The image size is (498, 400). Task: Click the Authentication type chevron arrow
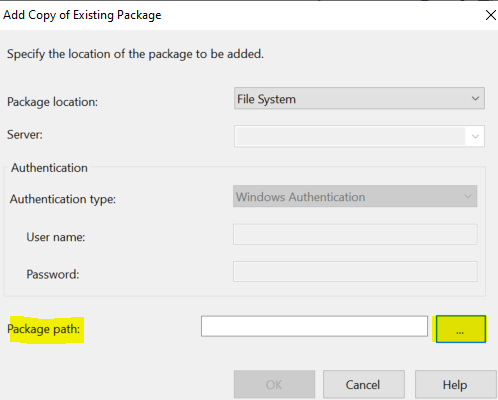468,196
